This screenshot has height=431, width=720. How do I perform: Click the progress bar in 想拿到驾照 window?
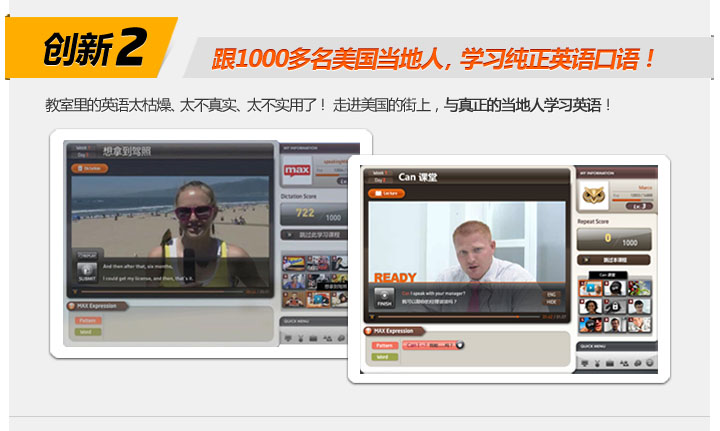[x=162, y=291]
